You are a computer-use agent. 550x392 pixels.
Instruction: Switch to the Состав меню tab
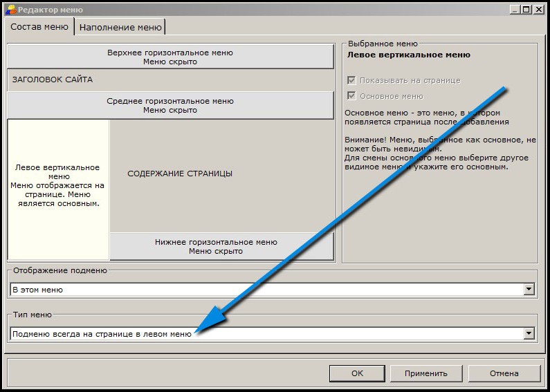click(39, 27)
